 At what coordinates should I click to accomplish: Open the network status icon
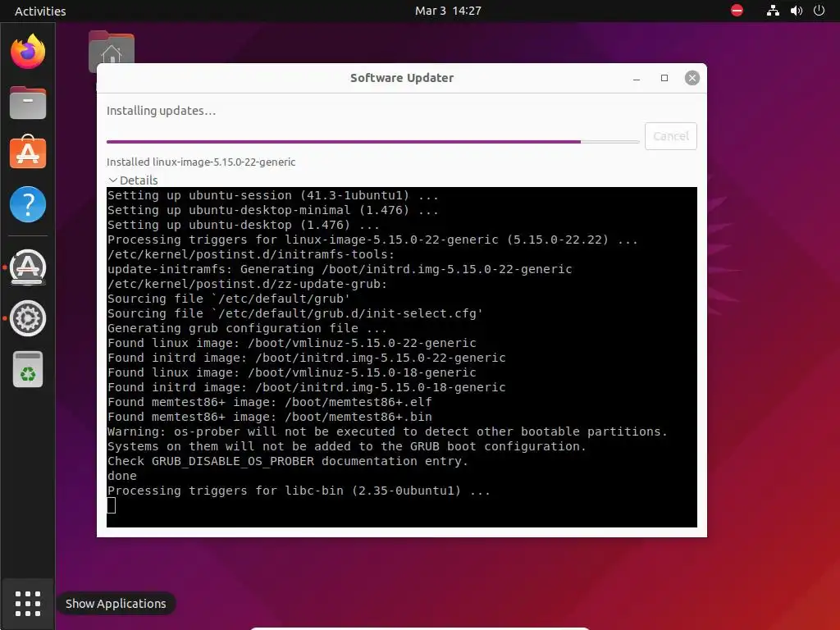(x=773, y=11)
